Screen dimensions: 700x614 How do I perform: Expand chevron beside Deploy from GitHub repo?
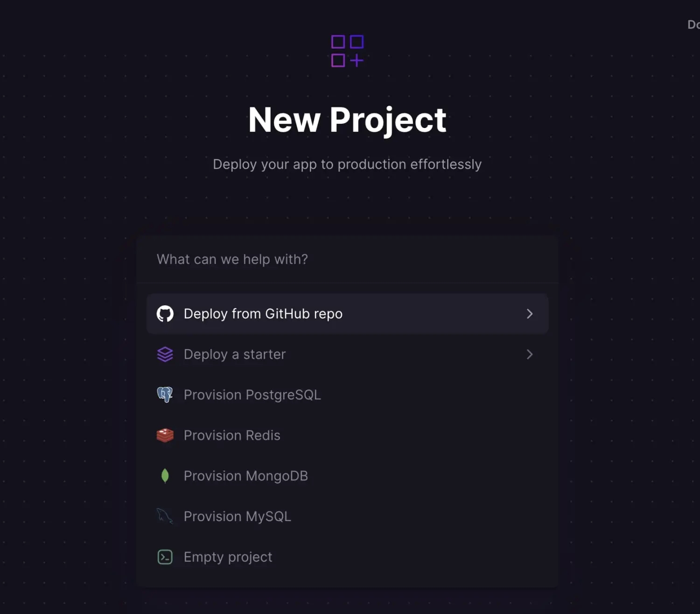tap(530, 314)
